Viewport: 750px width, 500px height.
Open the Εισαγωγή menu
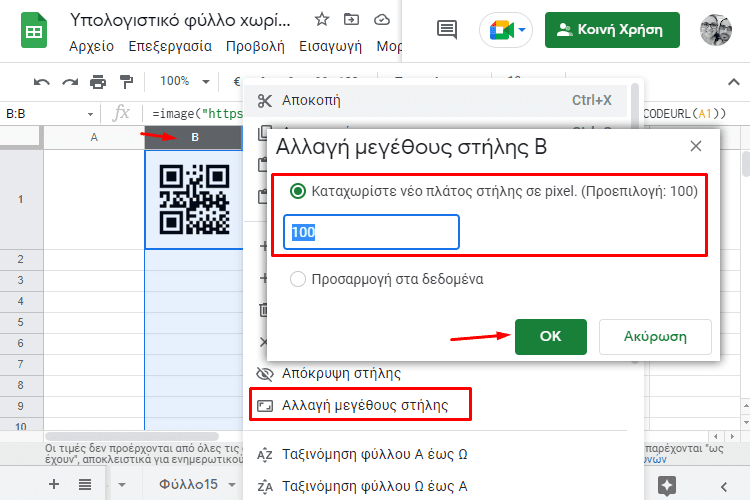[x=331, y=46]
